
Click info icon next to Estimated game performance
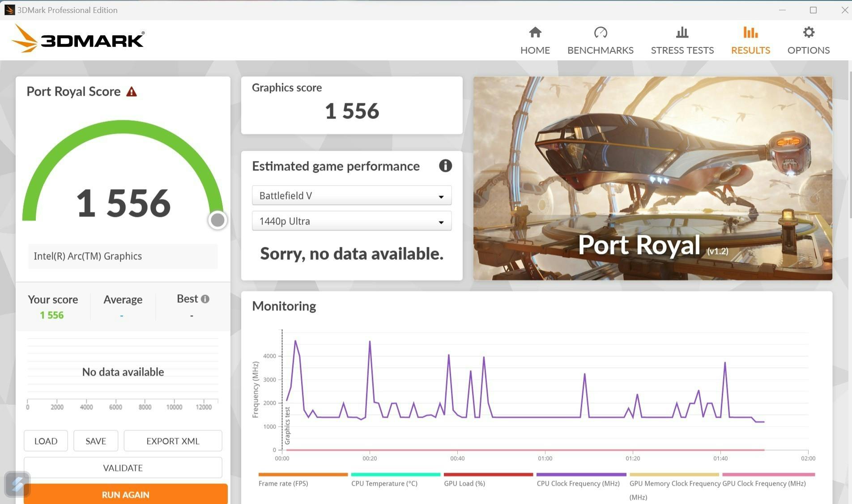point(445,166)
